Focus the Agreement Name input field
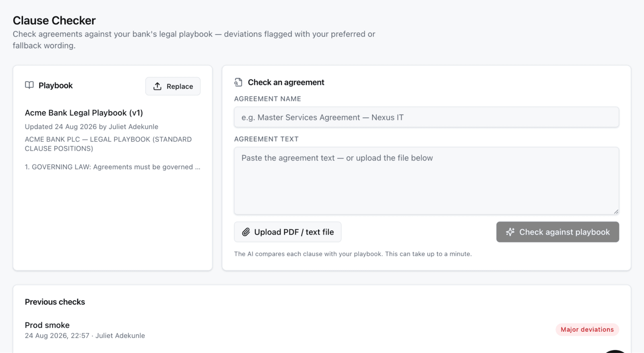The height and width of the screenshot is (353, 644). click(427, 117)
